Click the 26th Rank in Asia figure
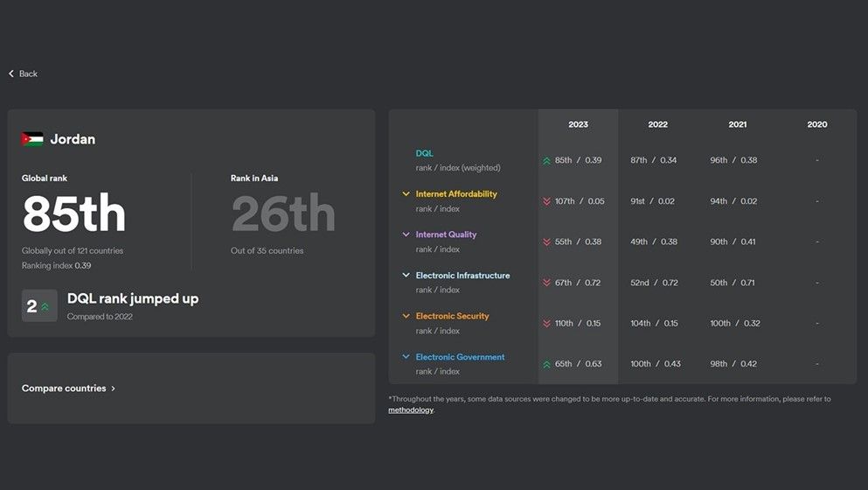The width and height of the screenshot is (868, 490). (283, 213)
